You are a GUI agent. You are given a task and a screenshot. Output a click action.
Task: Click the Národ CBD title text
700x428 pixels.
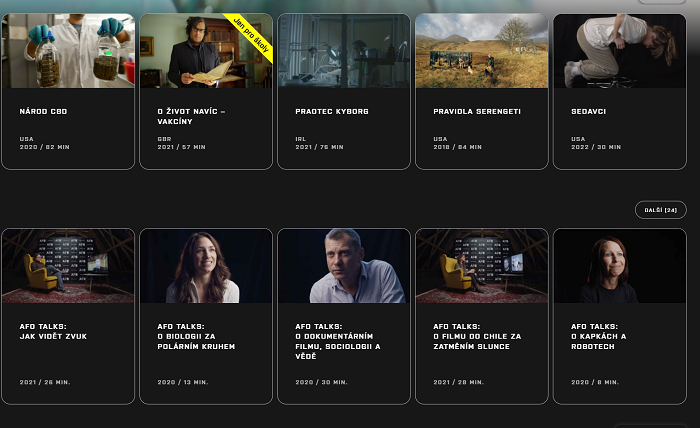click(43, 112)
